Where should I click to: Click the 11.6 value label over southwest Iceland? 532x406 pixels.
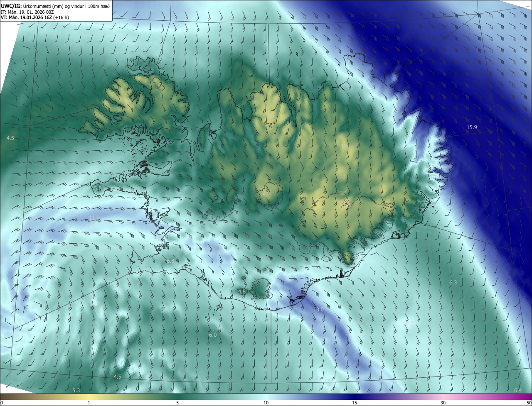[217, 248]
